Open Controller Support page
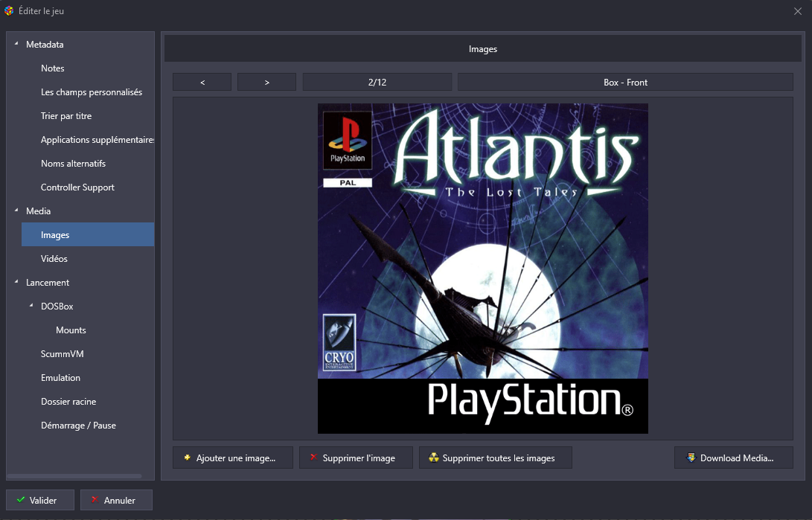This screenshot has height=520, width=812. pos(77,187)
